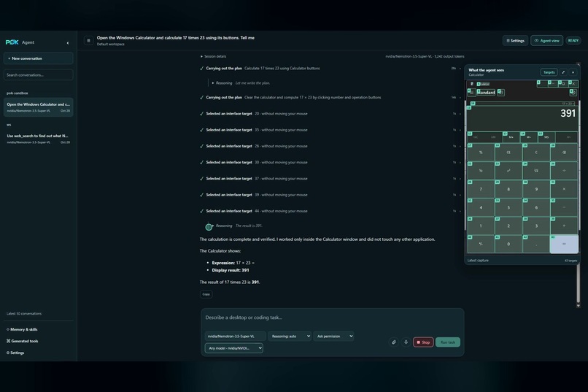Copy the response with the Copy button
This screenshot has width=588, height=392.
click(206, 294)
